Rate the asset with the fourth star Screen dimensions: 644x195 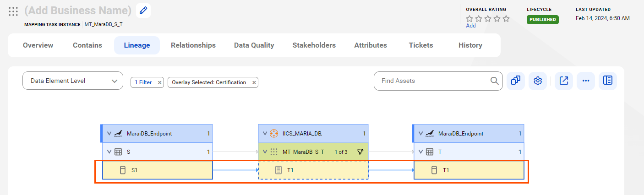[497, 19]
